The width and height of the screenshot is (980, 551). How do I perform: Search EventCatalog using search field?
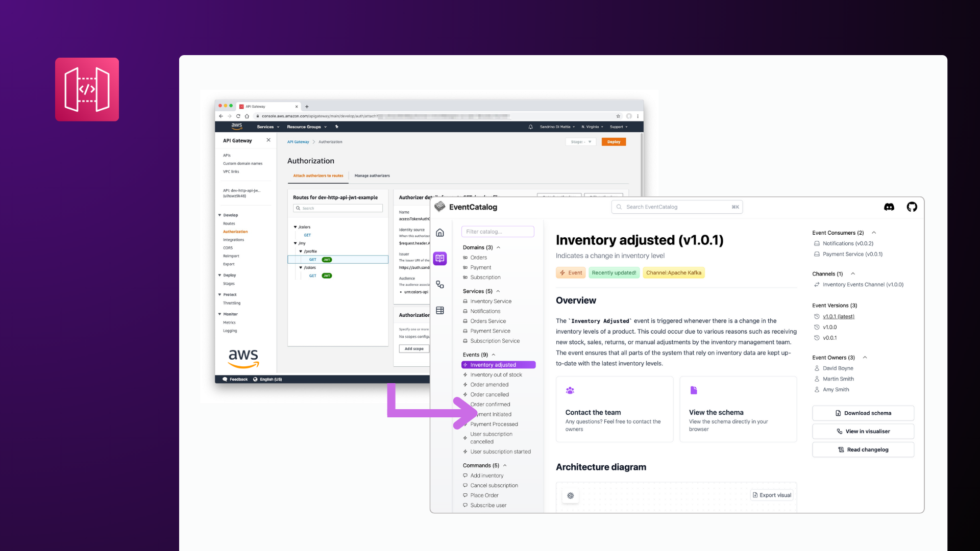click(x=676, y=207)
